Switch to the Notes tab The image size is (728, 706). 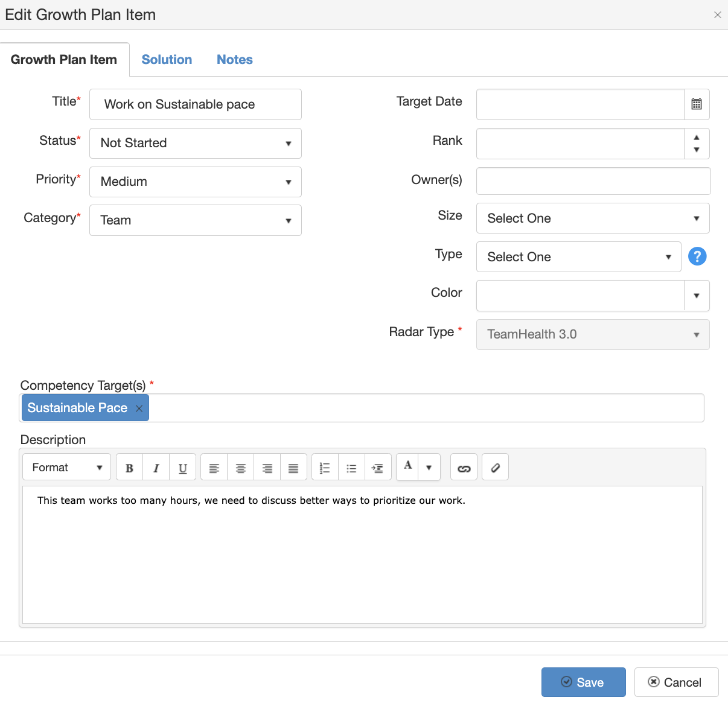(x=235, y=60)
